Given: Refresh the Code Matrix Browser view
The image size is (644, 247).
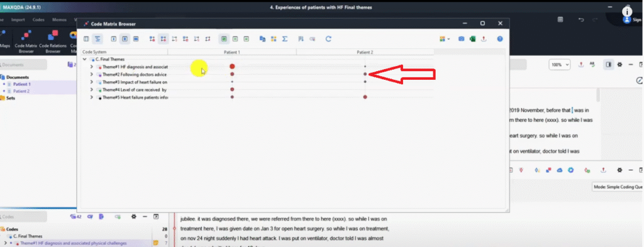Looking at the screenshot, I should click(x=328, y=39).
